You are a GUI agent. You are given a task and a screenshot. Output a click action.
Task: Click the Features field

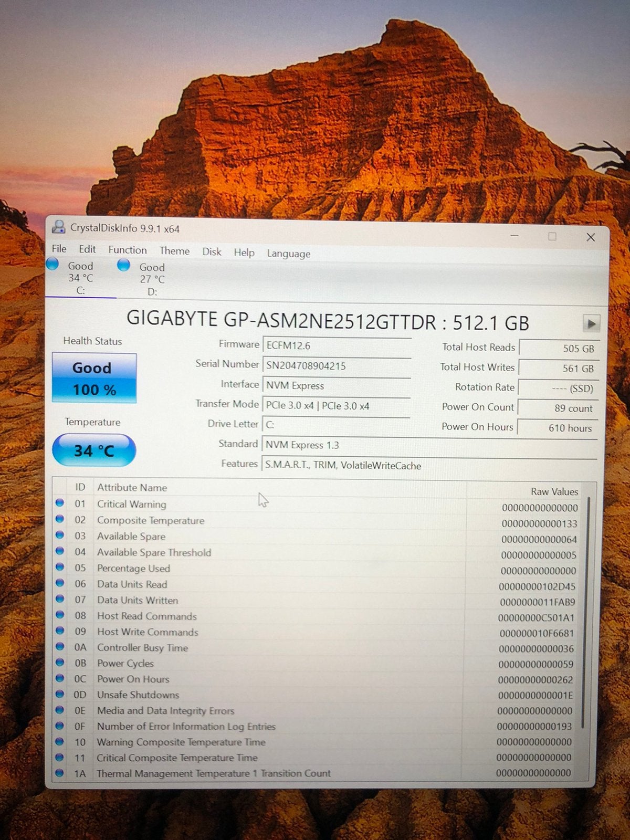pyautogui.click(x=429, y=465)
